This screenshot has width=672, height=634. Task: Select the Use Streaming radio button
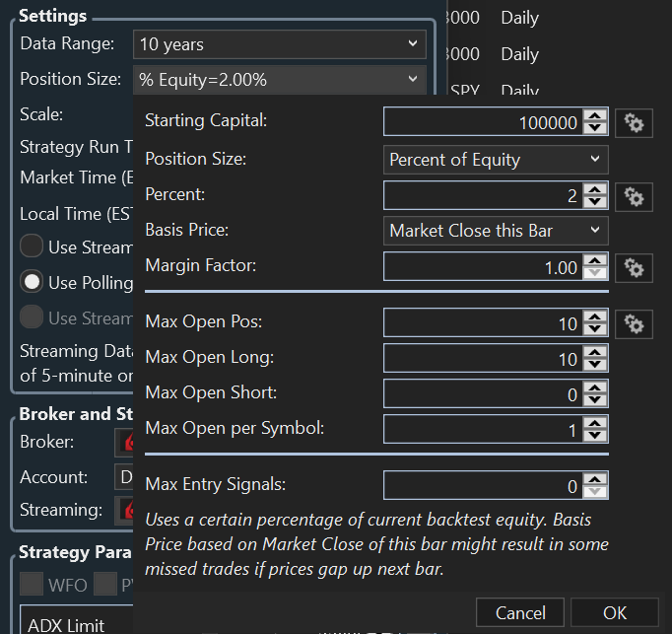tap(33, 247)
